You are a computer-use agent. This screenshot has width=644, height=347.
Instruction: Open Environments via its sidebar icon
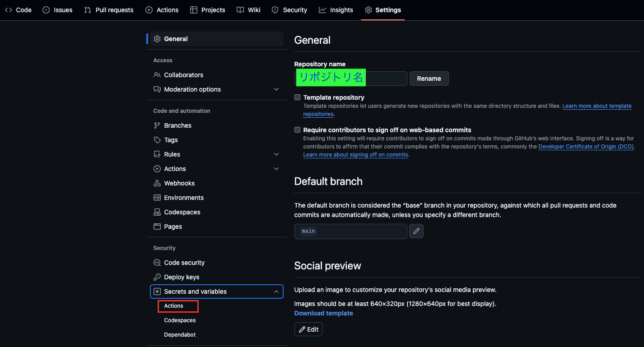pos(157,198)
